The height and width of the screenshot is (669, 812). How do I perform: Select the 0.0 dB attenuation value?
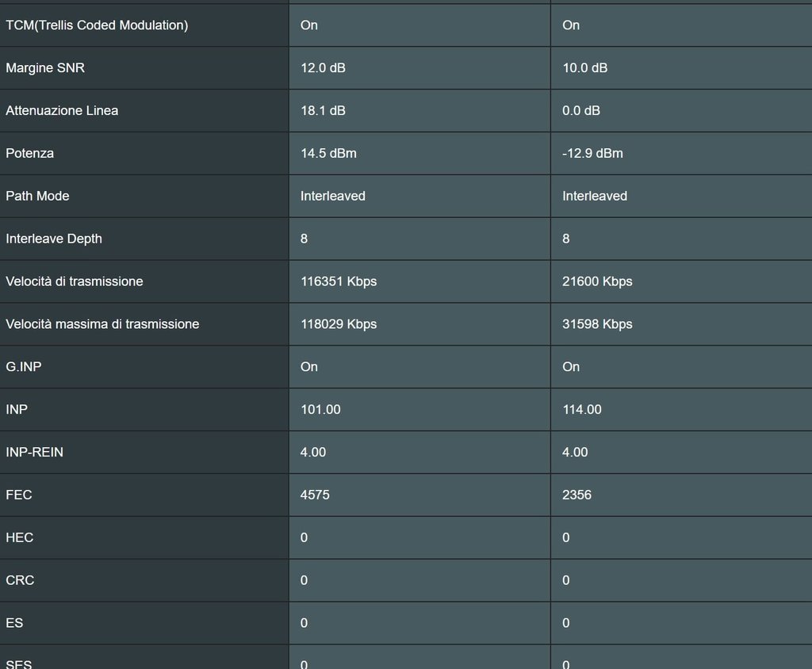point(581,110)
